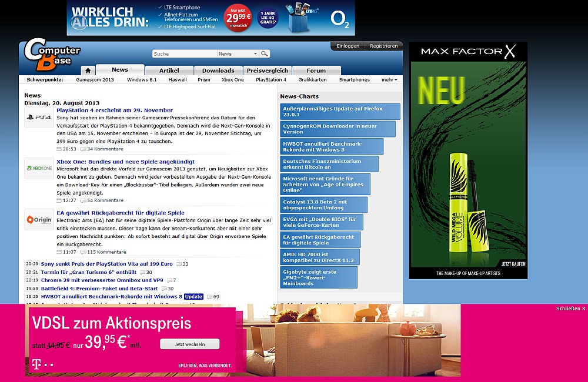Open HWBOT annulliert Benchmark-Rekorde headline in news list
This screenshot has width=588, height=382.
coord(111,297)
